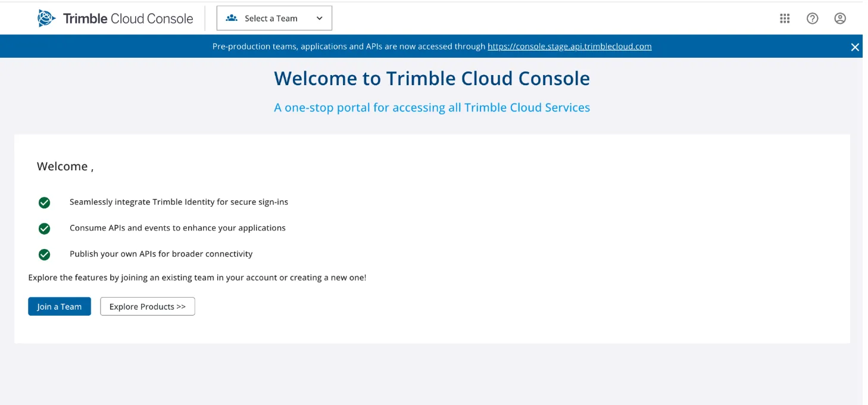
Task: Open the console.stage.api.trimblecloud.com link
Action: coord(570,46)
